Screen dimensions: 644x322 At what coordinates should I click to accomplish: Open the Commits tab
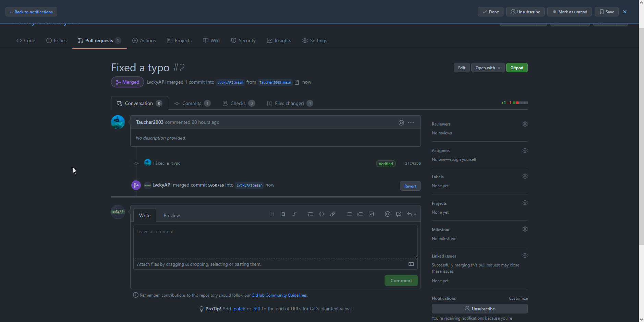(x=192, y=103)
